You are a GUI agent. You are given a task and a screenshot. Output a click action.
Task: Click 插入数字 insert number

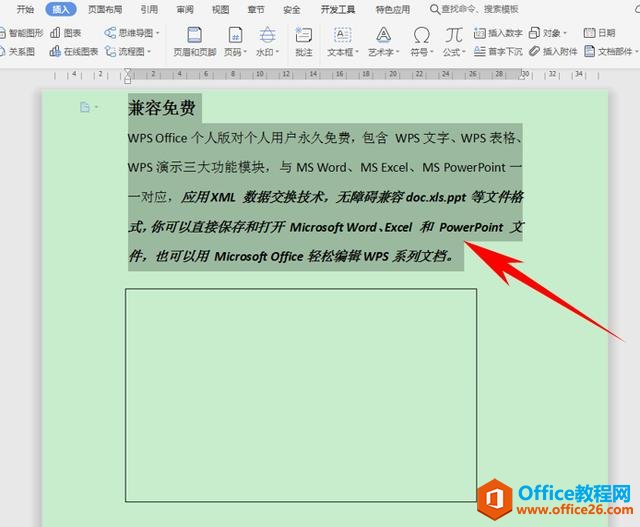tap(498, 33)
